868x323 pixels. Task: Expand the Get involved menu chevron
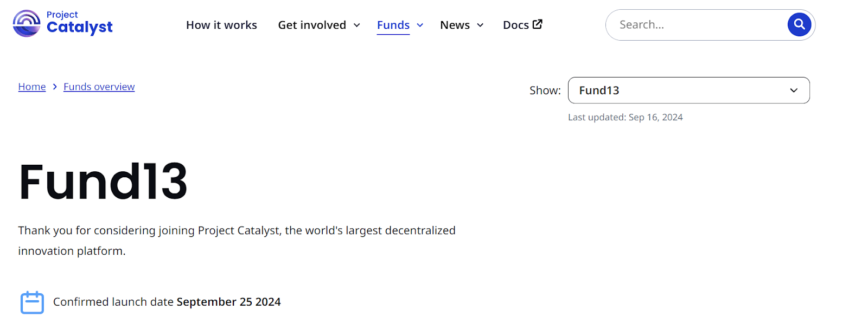coord(357,25)
